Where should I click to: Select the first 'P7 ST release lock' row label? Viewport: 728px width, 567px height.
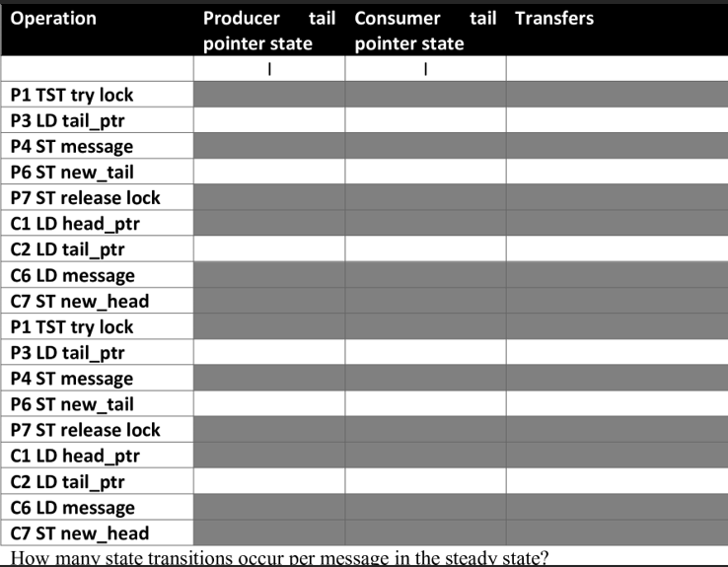click(85, 197)
